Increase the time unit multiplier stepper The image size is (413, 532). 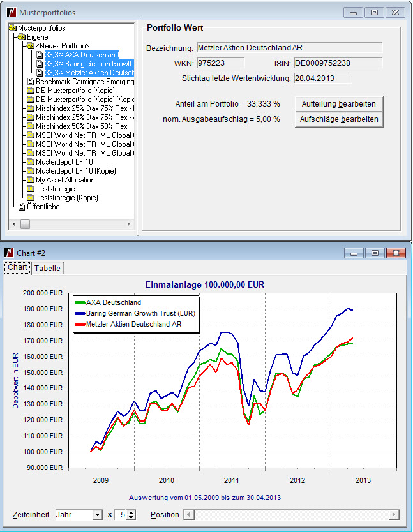point(131,512)
